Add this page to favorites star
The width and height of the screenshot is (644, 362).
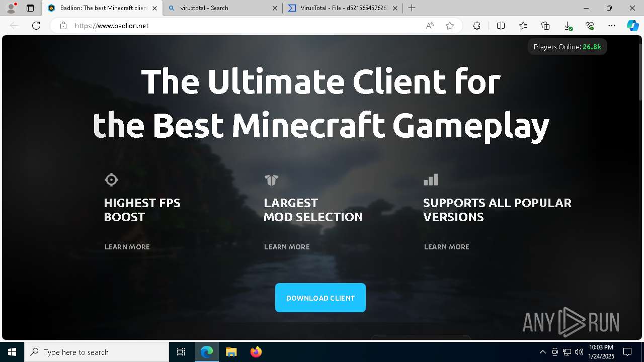(x=450, y=26)
